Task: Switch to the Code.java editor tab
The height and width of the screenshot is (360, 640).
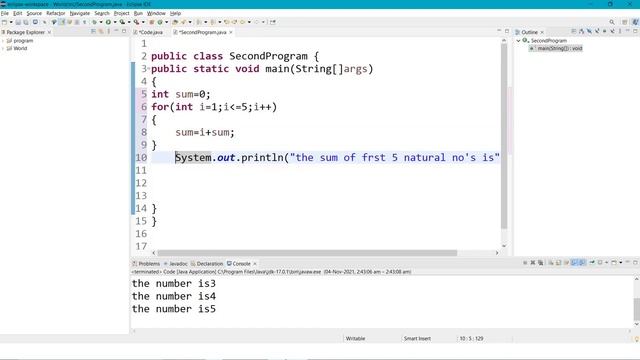Action: coord(149,32)
